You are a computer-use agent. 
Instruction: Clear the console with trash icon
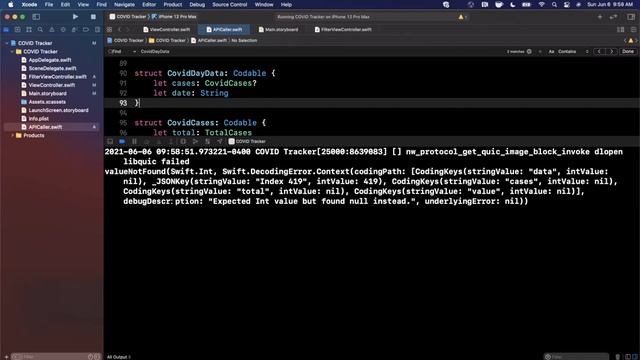(618, 357)
